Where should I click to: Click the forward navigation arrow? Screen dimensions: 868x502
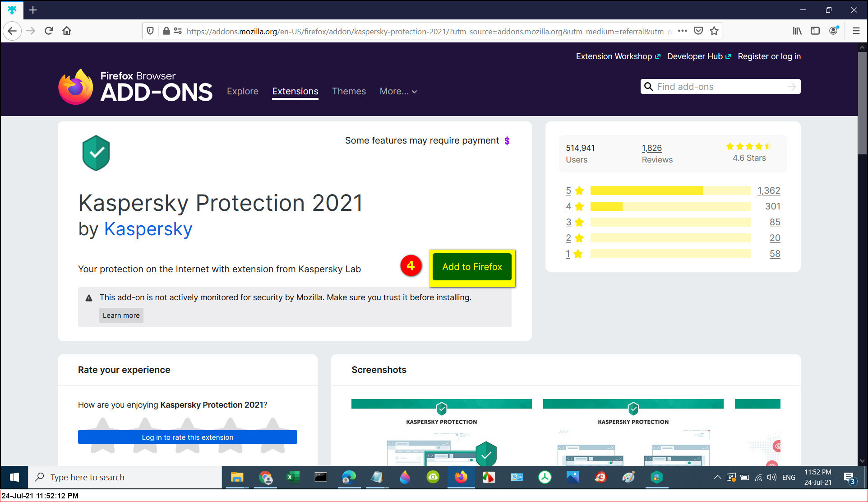point(31,31)
